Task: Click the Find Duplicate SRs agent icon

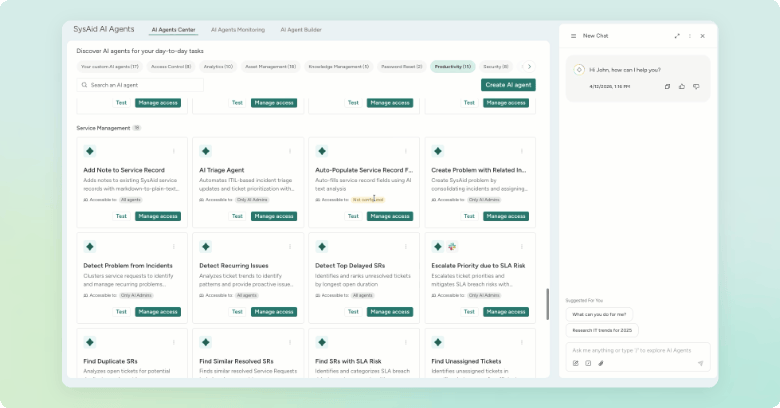Action: 90,342
